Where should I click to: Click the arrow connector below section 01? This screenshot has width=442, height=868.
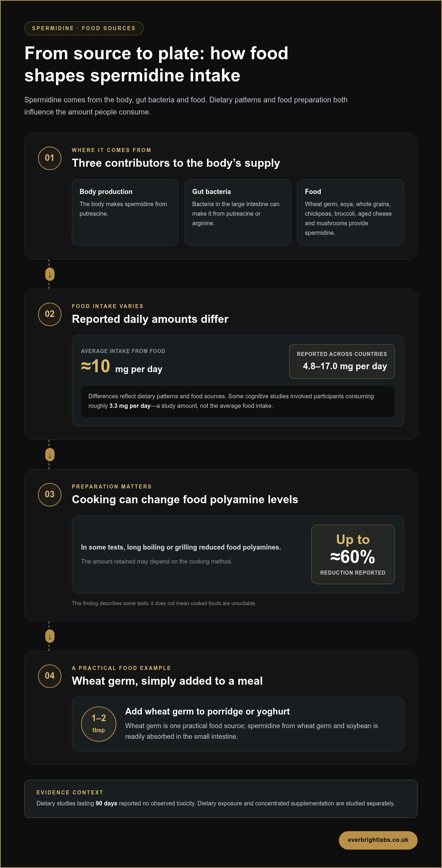tap(50, 274)
